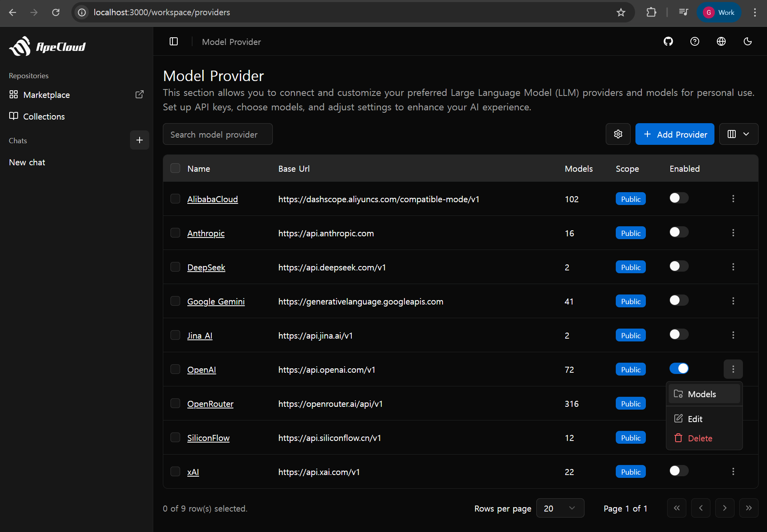Click the Add Provider button

675,134
